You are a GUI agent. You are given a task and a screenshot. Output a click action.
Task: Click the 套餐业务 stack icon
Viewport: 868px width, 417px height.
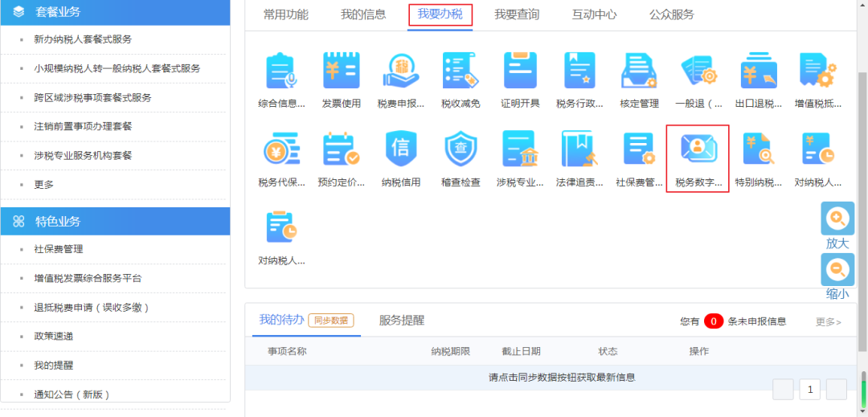(18, 11)
